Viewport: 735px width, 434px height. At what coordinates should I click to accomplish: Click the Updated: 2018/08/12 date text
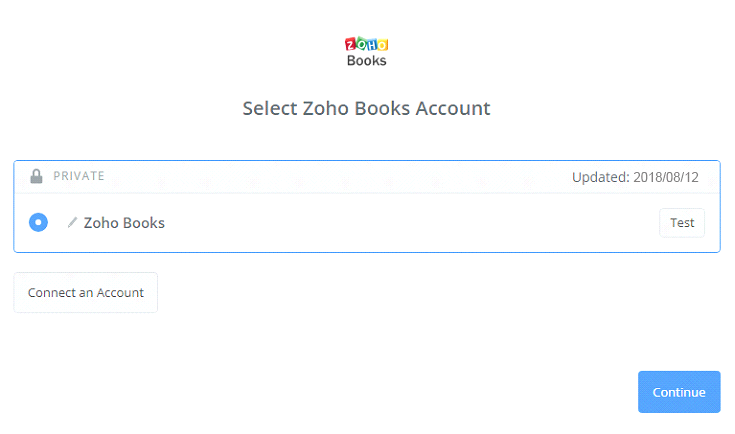click(635, 177)
